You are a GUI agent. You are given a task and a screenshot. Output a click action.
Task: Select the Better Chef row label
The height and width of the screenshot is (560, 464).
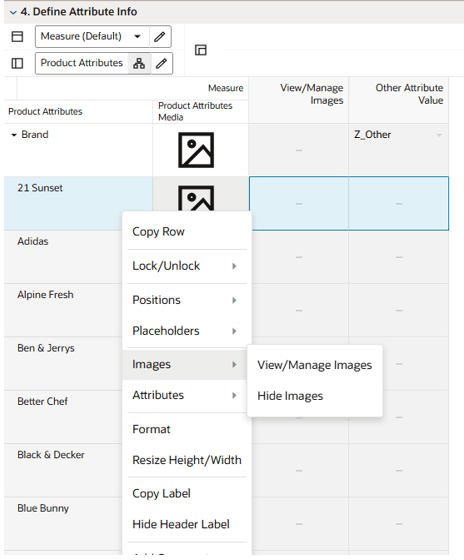pos(43,401)
